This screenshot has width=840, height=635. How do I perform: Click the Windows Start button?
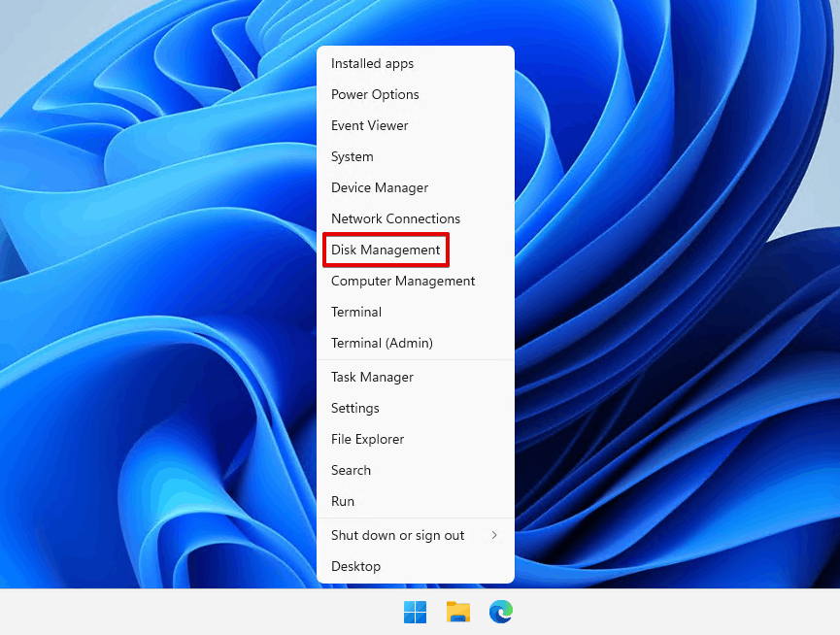pos(415,613)
